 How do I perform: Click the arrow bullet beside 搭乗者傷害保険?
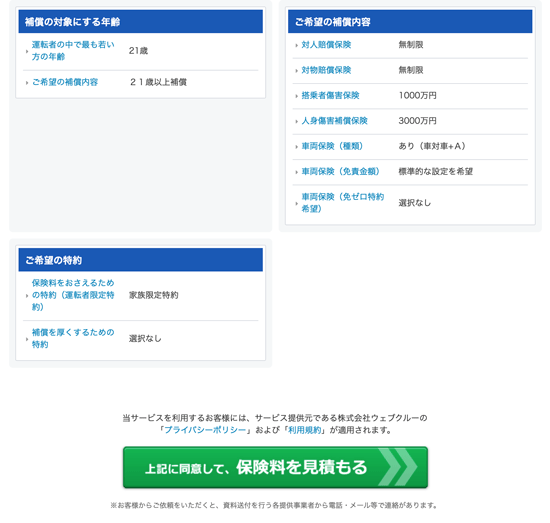296,96
